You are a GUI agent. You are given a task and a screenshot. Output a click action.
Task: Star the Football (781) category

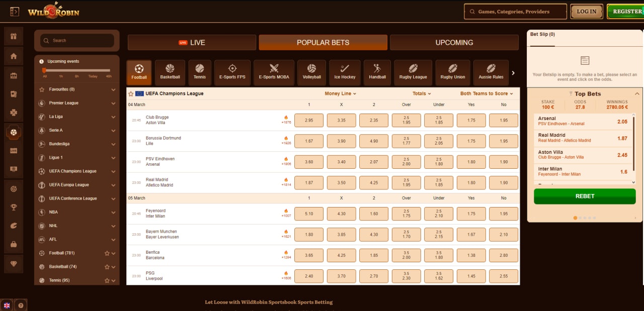pos(107,253)
